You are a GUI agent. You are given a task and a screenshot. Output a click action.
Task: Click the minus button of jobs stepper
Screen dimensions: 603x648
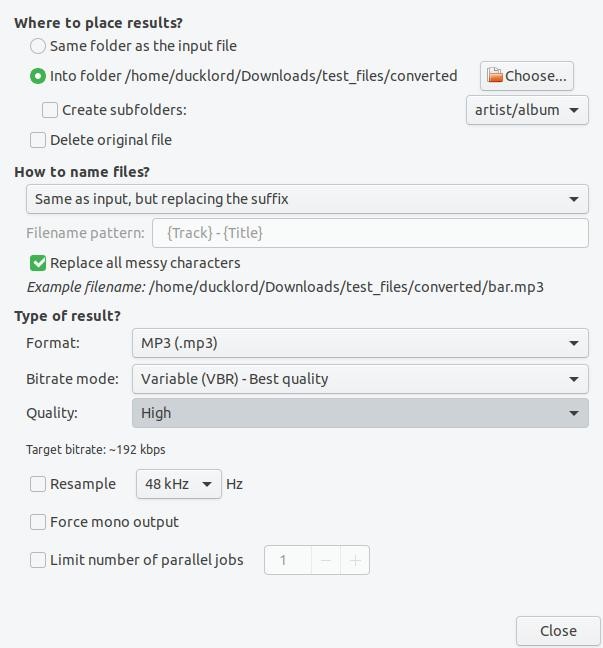326,560
